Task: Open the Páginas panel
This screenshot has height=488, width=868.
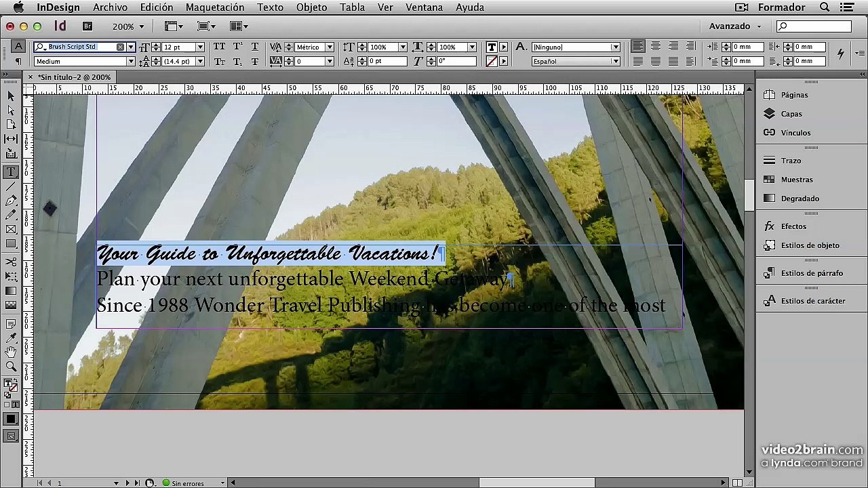Action: coord(794,95)
